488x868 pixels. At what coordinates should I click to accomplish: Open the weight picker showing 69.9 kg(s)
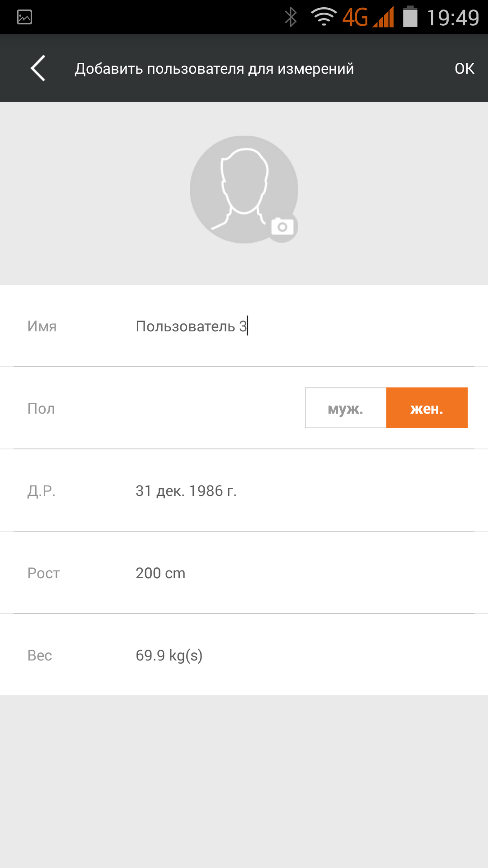(169, 655)
